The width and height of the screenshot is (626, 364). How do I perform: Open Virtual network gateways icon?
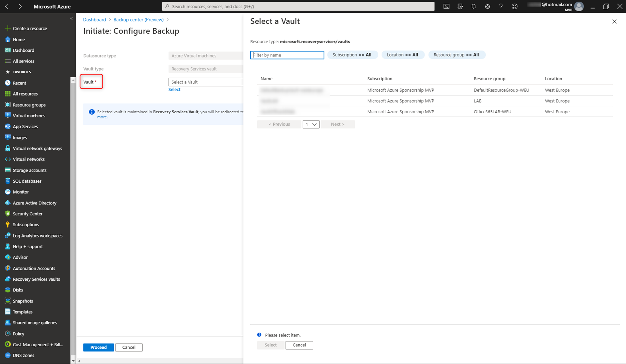tap(7, 148)
